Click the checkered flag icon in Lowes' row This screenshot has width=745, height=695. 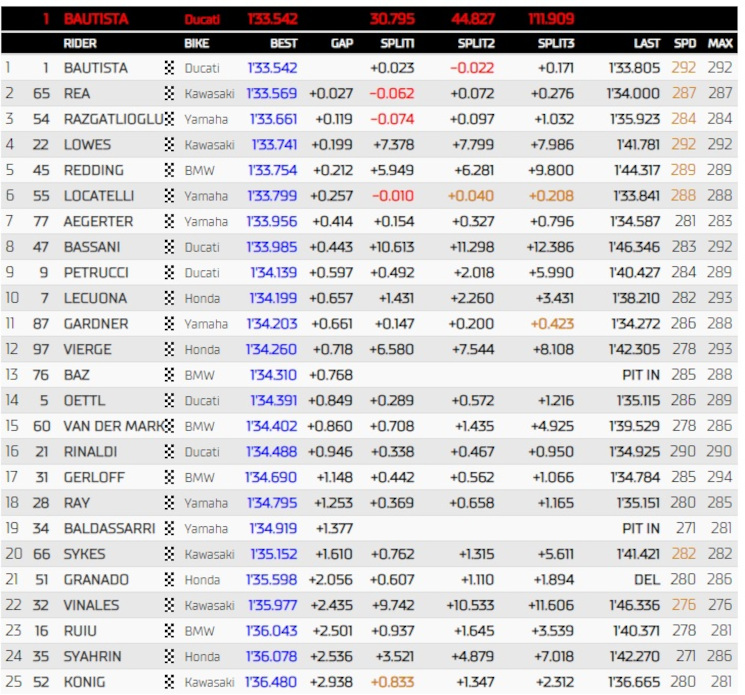pyautogui.click(x=169, y=144)
